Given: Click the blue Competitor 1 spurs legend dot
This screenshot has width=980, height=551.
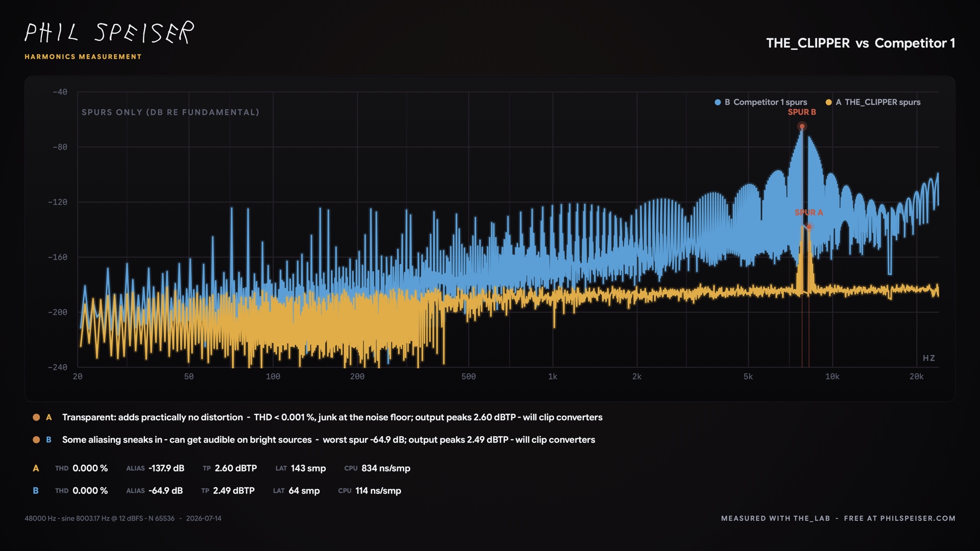Looking at the screenshot, I should tap(718, 102).
